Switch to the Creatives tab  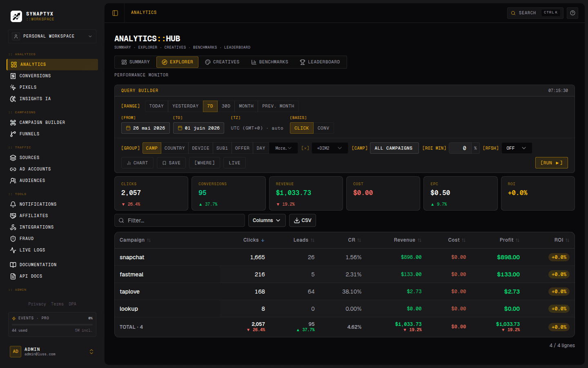(222, 62)
